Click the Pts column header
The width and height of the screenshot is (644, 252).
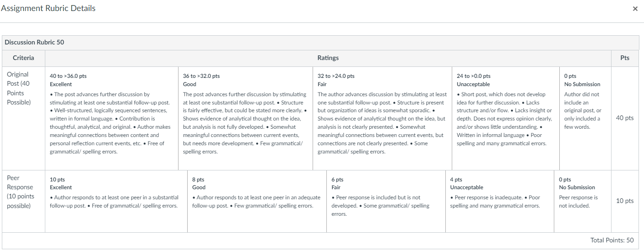pyautogui.click(x=625, y=58)
